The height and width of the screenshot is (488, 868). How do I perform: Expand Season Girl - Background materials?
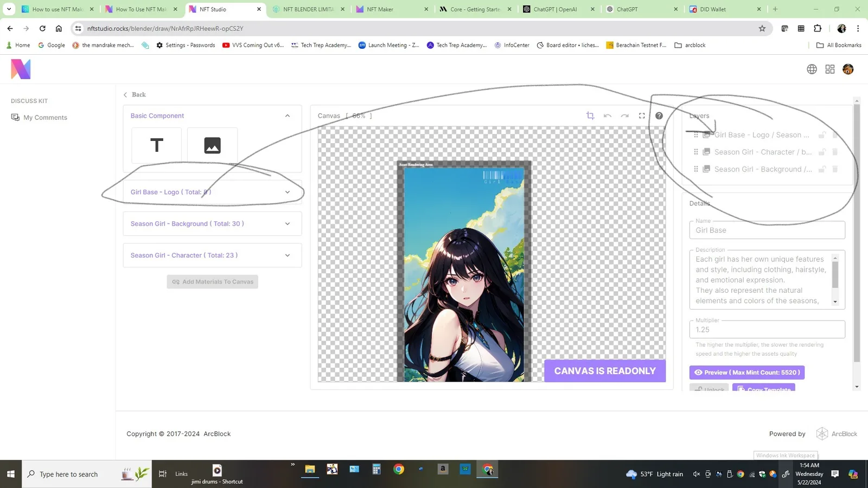288,223
